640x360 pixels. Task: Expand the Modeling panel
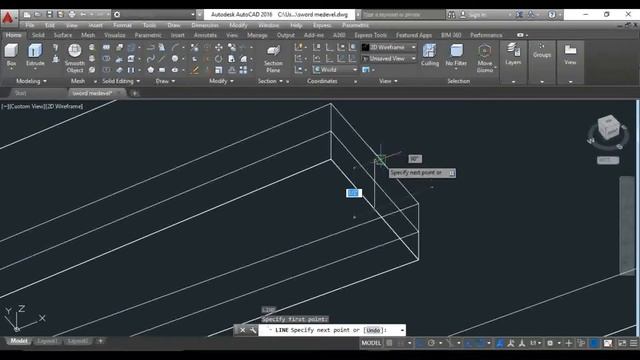click(31, 81)
